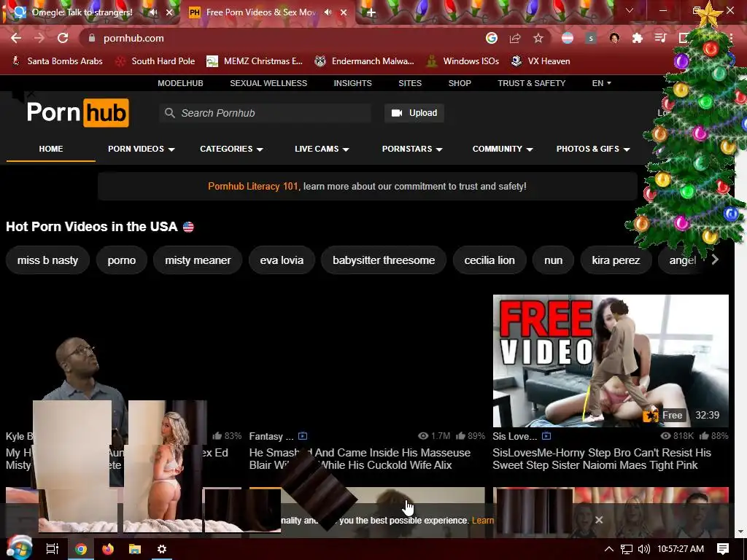
Task: Open the MEMZ Christmas bookmark
Action: (x=255, y=61)
